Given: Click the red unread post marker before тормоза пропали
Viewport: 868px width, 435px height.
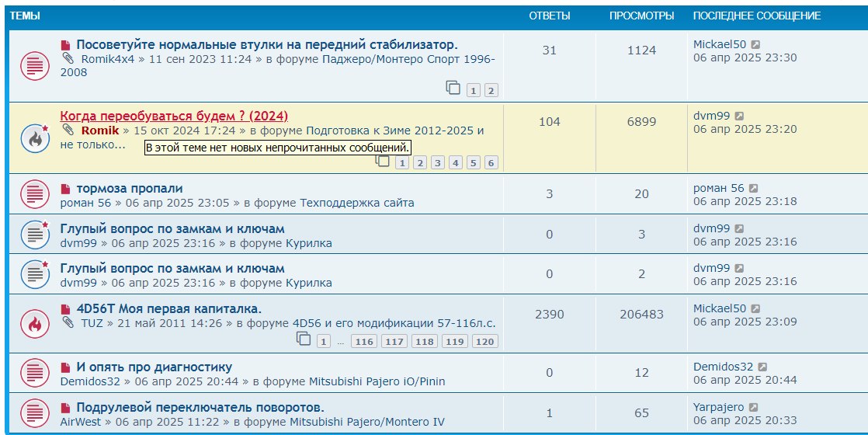Looking at the screenshot, I should [x=66, y=189].
